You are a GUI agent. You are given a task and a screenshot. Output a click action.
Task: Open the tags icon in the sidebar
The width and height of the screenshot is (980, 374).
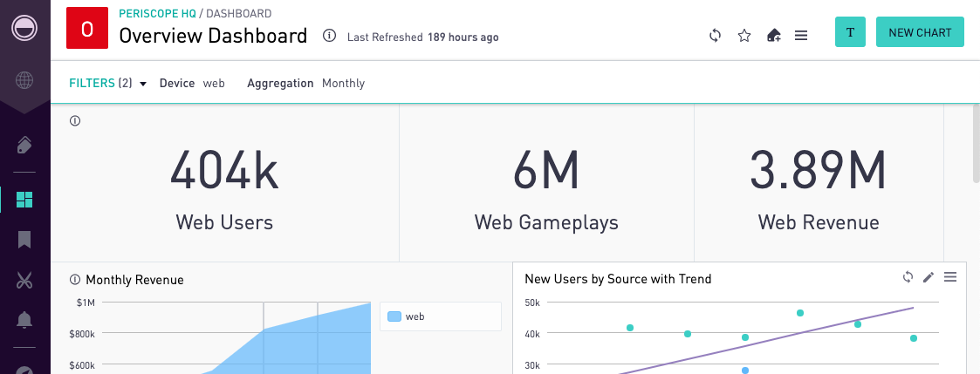pyautogui.click(x=24, y=145)
